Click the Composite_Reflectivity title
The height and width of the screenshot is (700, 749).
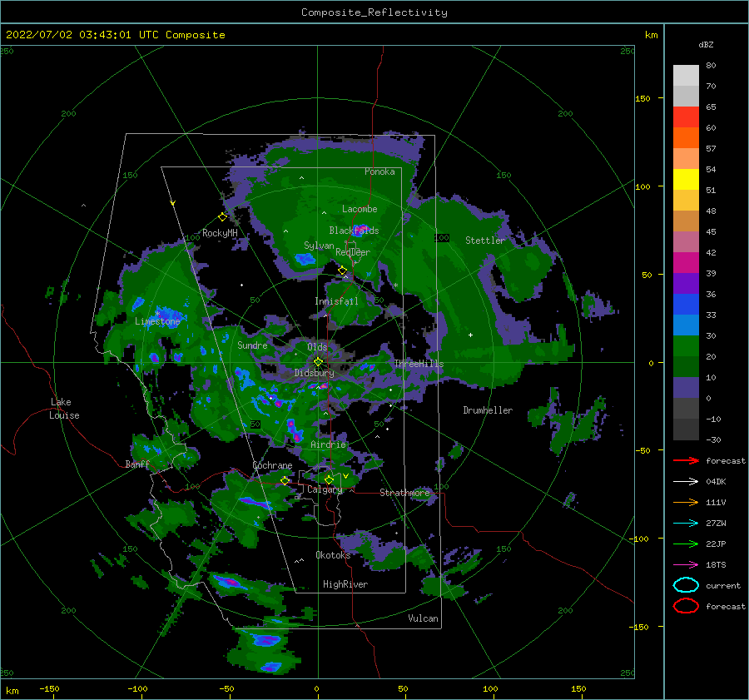point(374,12)
